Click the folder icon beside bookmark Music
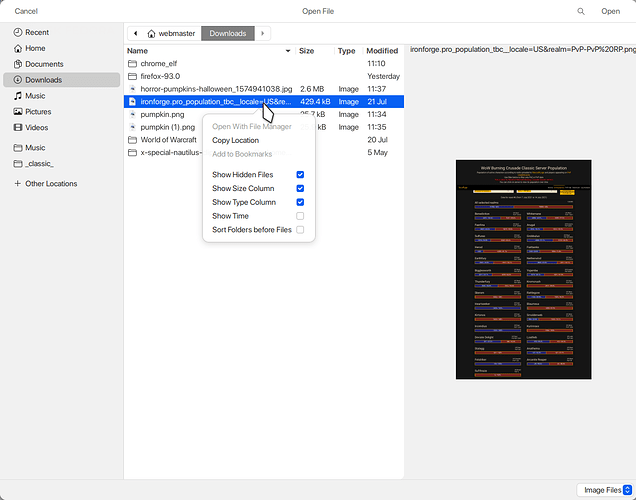This screenshot has height=500, width=636. (x=17, y=148)
